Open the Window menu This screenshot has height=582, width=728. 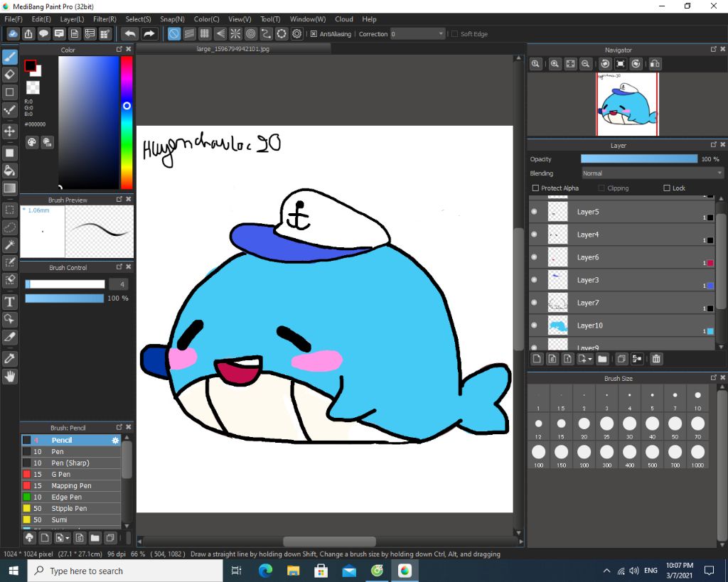[308, 19]
